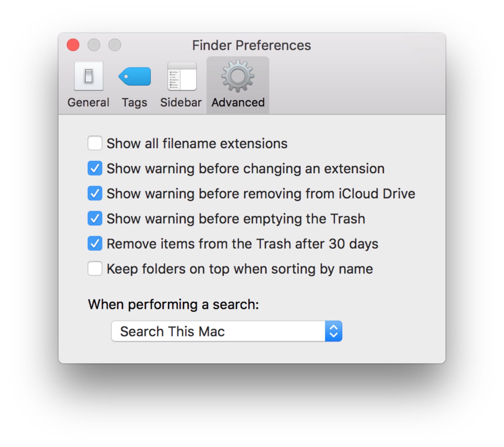Close the Finder Preferences window

pyautogui.click(x=73, y=45)
